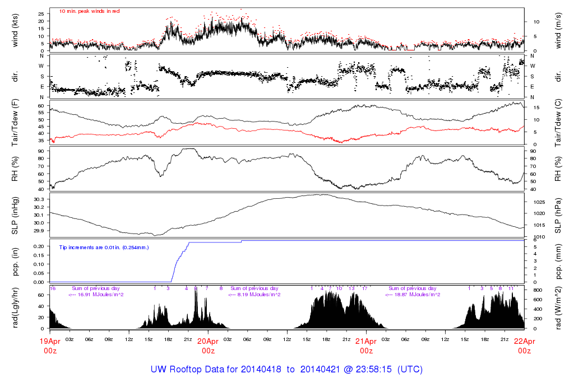574x392 pixels.
Task: Click the '30.3' inHg pressure tick label
Action: click(x=39, y=199)
